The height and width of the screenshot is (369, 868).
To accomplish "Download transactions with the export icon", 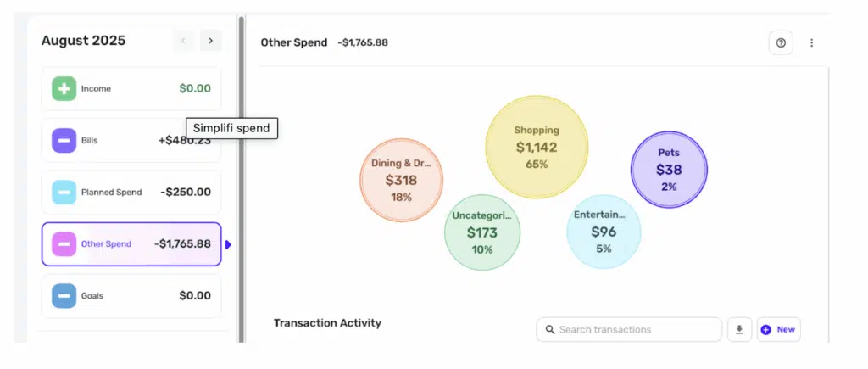I will [739, 329].
